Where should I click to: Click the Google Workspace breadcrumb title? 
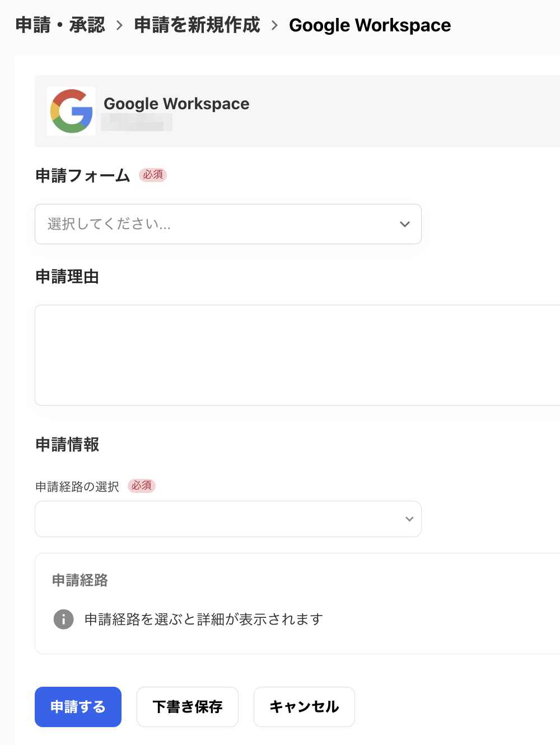pos(370,25)
